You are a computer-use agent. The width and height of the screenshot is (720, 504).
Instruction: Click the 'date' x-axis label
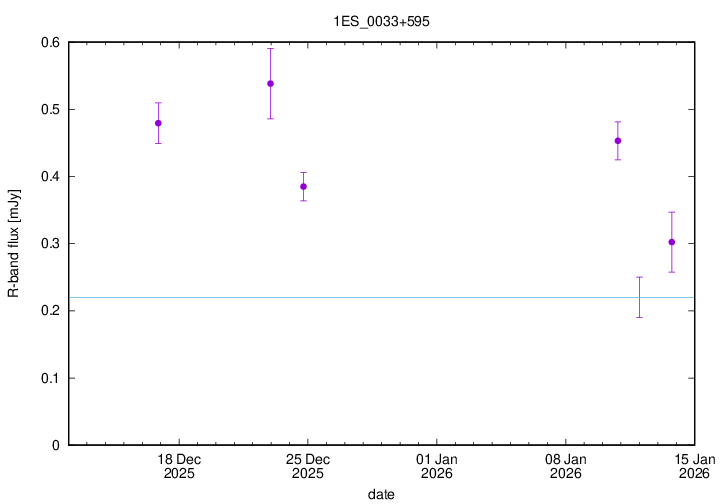point(381,494)
